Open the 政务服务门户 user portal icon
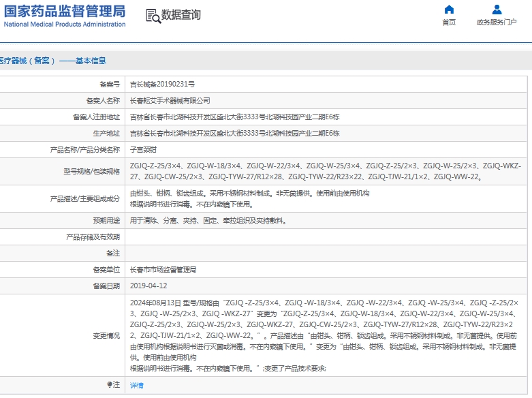532x398 pixels. click(x=497, y=10)
